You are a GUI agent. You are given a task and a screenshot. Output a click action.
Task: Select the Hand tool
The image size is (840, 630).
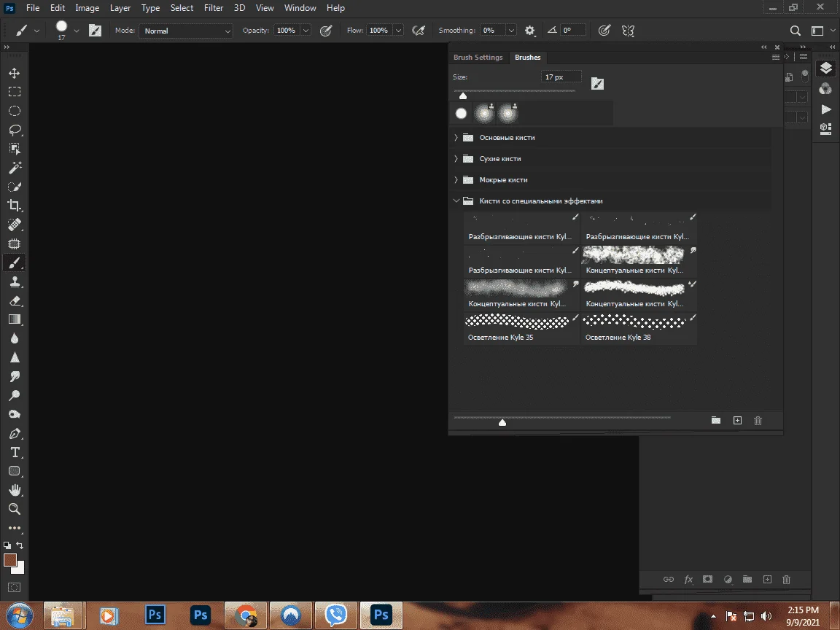pos(15,490)
